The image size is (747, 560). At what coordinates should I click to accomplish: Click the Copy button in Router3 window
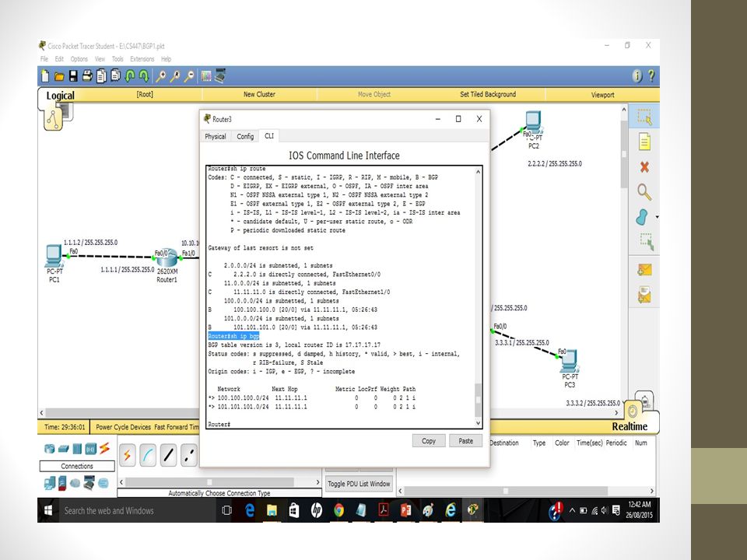pos(429,441)
